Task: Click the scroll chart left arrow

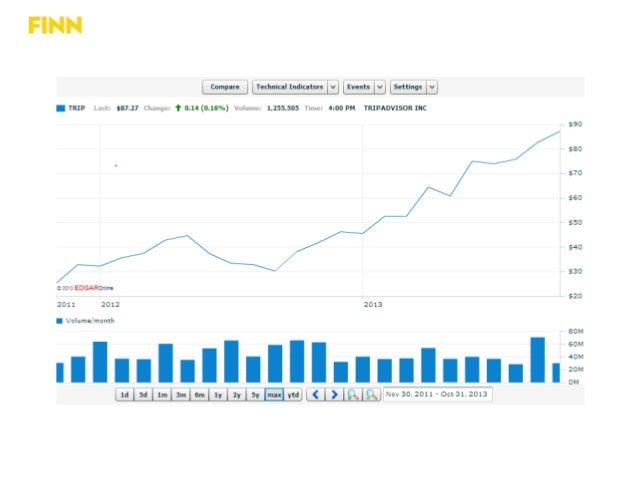Action: point(315,395)
